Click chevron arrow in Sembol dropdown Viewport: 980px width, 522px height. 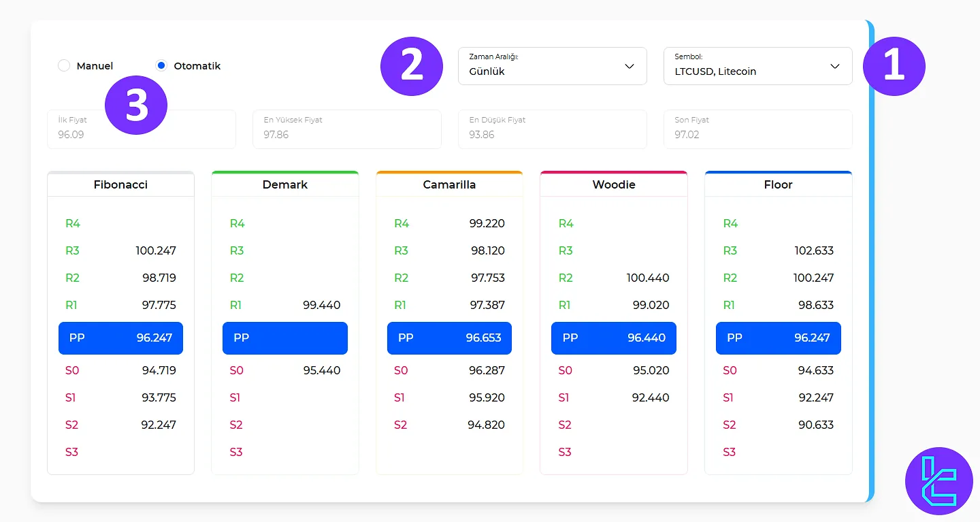[x=835, y=66]
